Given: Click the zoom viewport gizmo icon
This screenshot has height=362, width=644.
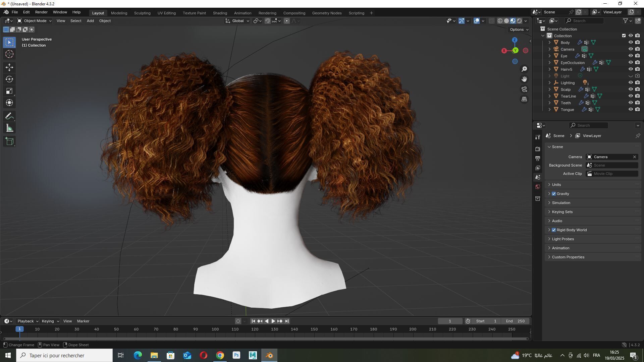Looking at the screenshot, I should pyautogui.click(x=524, y=69).
